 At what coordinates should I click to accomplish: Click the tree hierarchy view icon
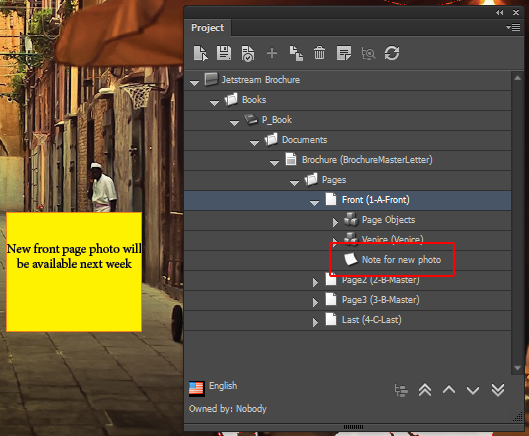point(401,390)
